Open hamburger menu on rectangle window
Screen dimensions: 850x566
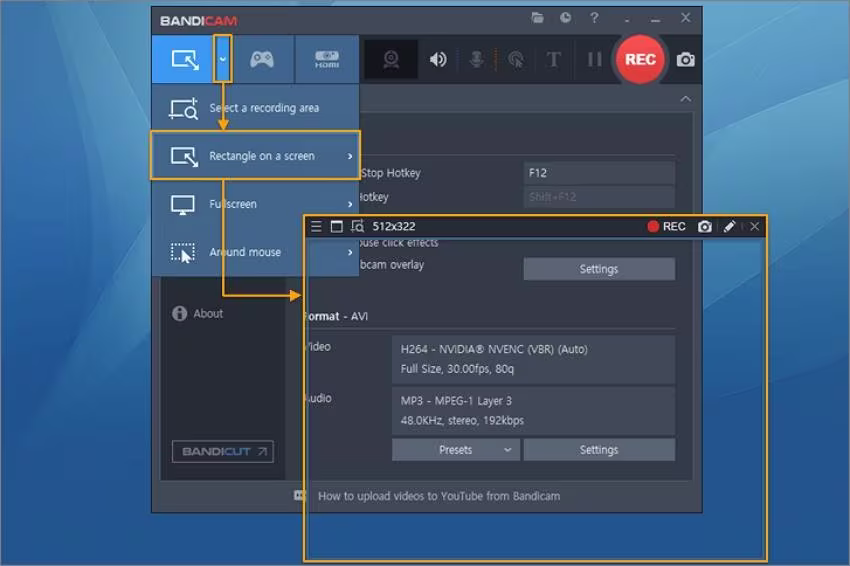pos(316,227)
